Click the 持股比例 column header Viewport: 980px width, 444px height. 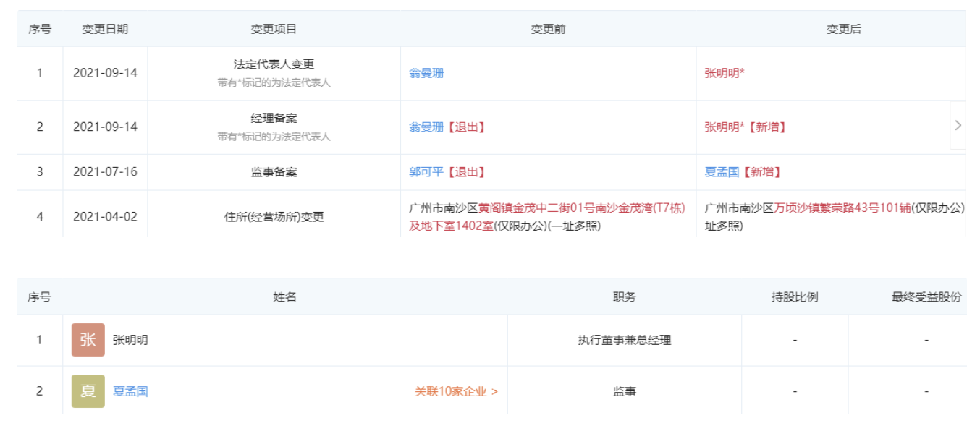(x=795, y=297)
